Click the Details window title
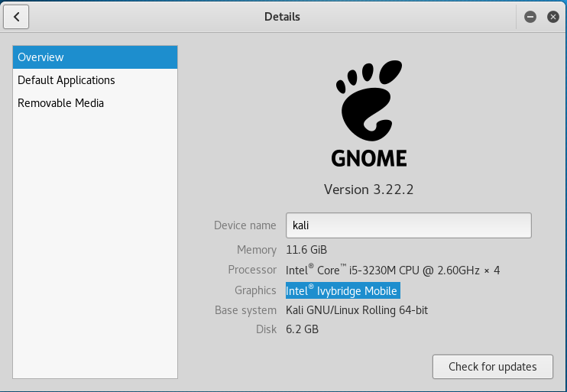This screenshot has height=392, width=567. (x=282, y=17)
